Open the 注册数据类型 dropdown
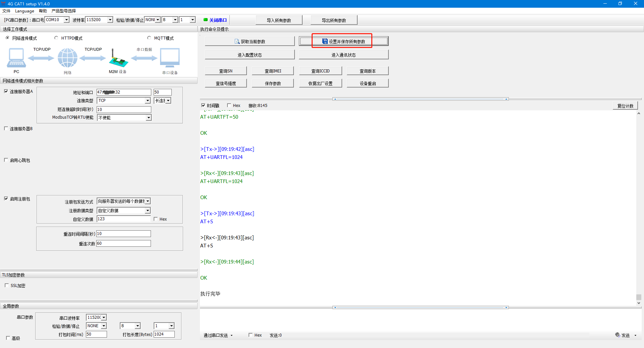Image resolution: width=644 pixels, height=348 pixels. (148, 211)
